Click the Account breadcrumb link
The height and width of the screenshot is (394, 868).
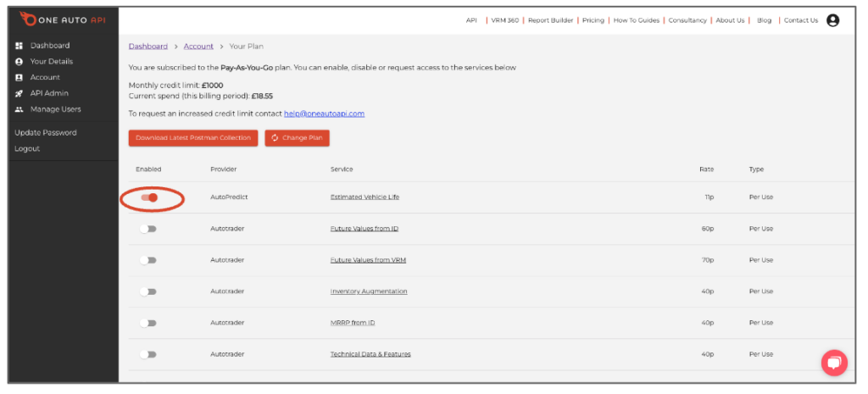(198, 47)
